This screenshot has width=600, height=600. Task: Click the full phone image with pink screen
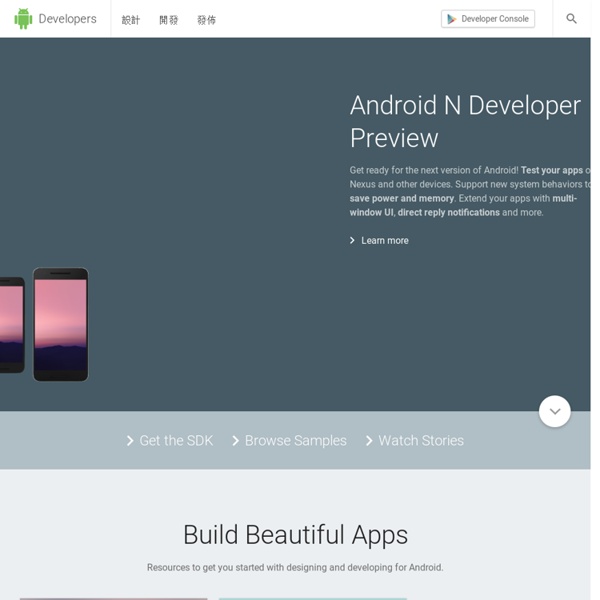point(61,324)
